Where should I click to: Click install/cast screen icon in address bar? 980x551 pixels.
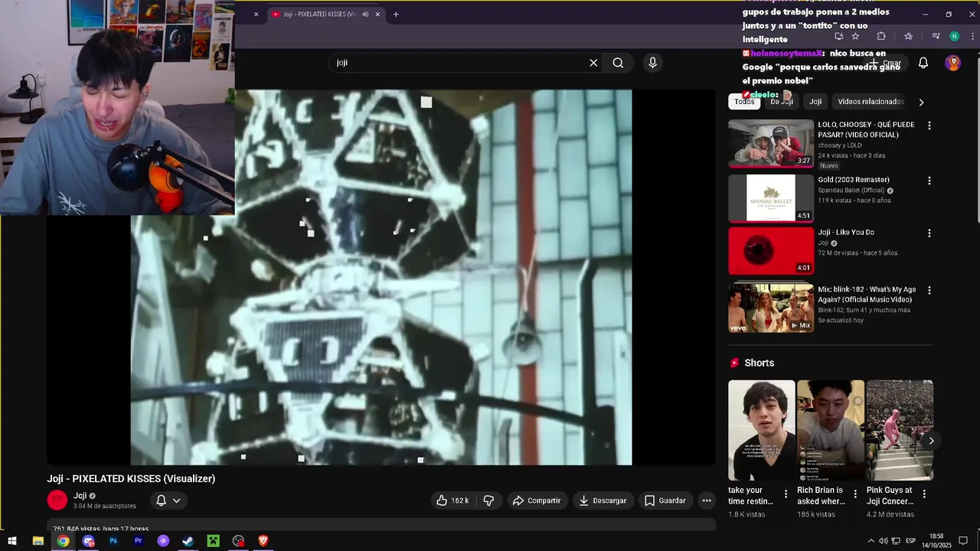(838, 36)
